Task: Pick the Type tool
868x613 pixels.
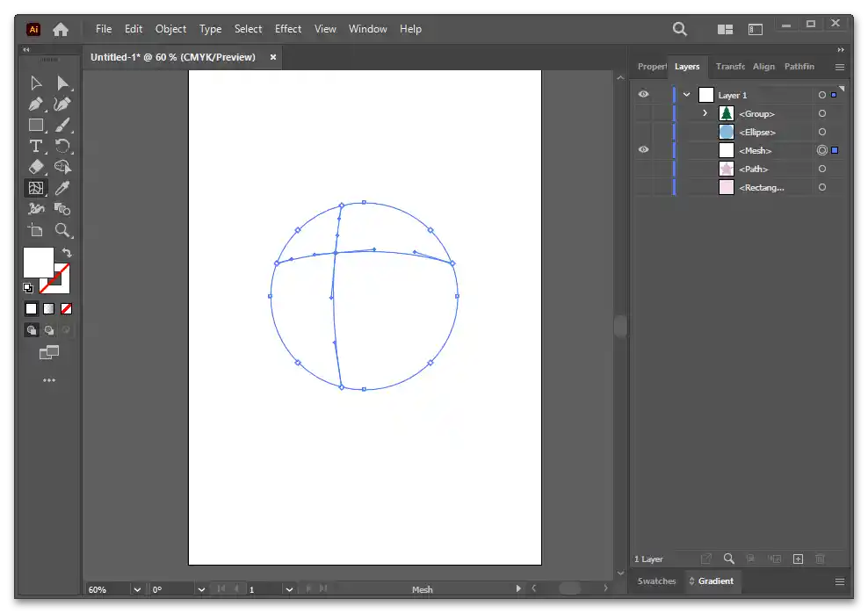Action: (x=36, y=146)
